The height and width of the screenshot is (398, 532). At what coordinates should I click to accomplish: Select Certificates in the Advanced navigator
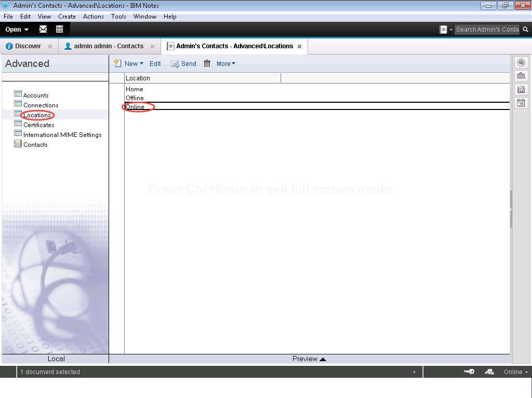38,125
